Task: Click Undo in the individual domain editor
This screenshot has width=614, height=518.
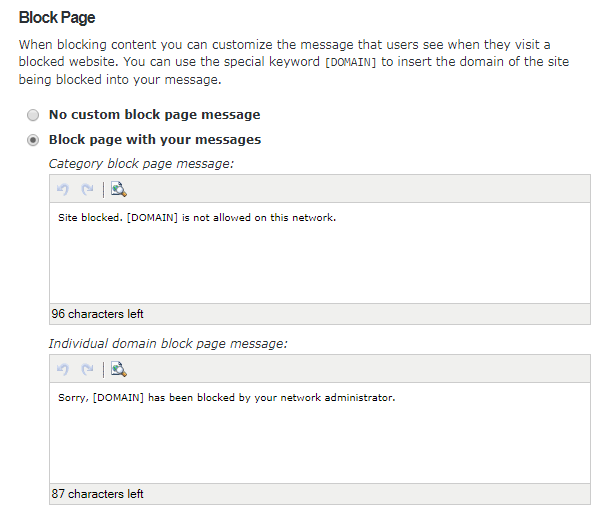Action: tap(64, 369)
